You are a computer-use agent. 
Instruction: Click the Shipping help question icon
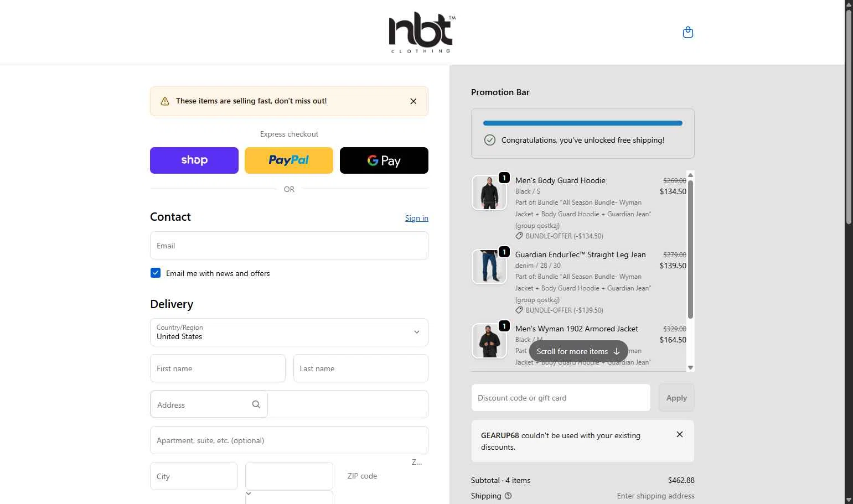(508, 496)
